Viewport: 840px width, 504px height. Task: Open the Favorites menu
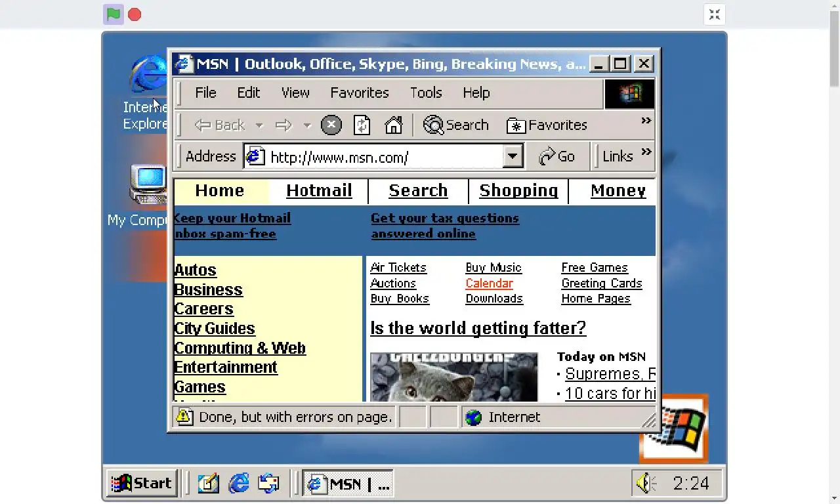[x=360, y=93]
